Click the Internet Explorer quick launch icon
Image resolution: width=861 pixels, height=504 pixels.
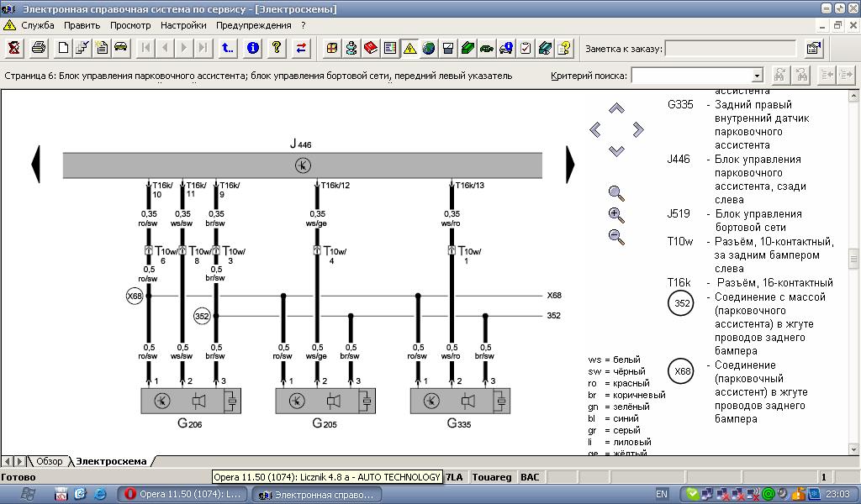click(100, 494)
